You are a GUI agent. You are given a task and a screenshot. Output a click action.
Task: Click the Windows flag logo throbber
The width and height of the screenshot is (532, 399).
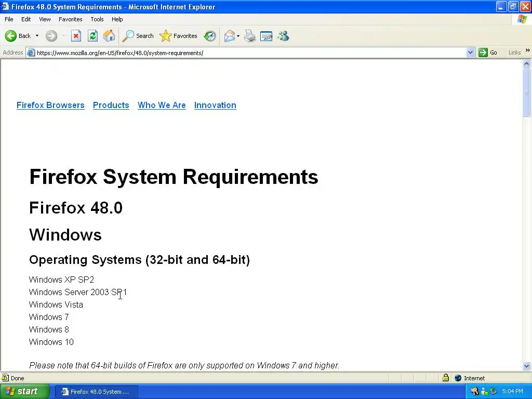pos(522,19)
